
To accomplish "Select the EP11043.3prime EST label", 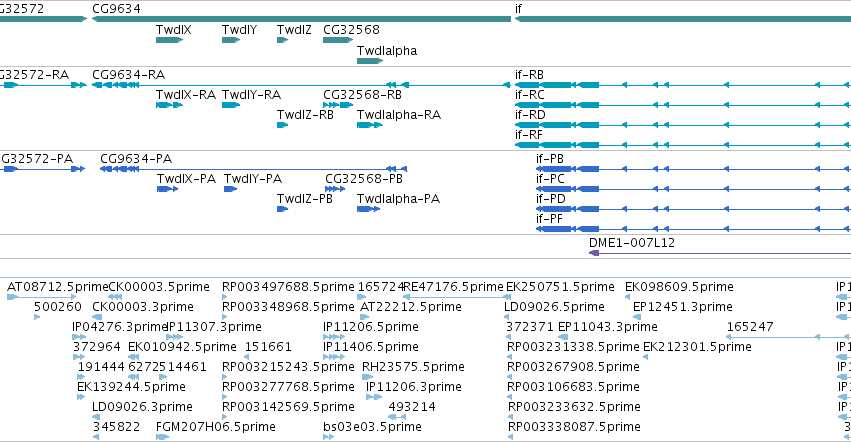I will point(608,327).
